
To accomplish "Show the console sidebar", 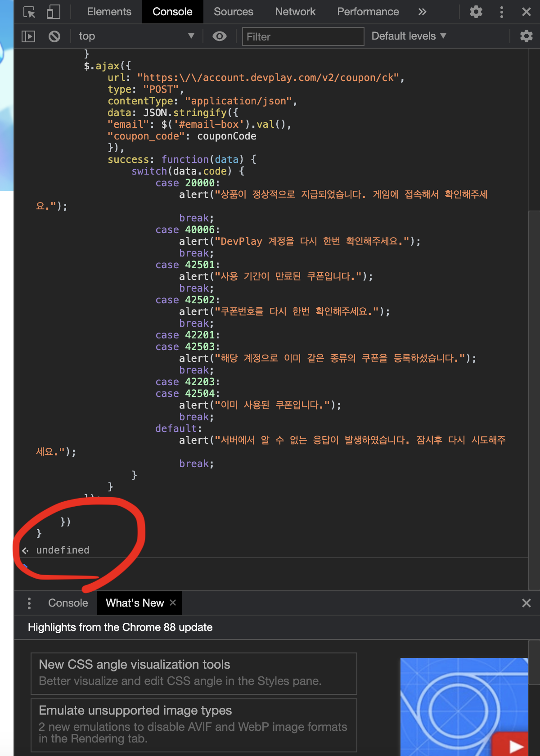I will [28, 36].
